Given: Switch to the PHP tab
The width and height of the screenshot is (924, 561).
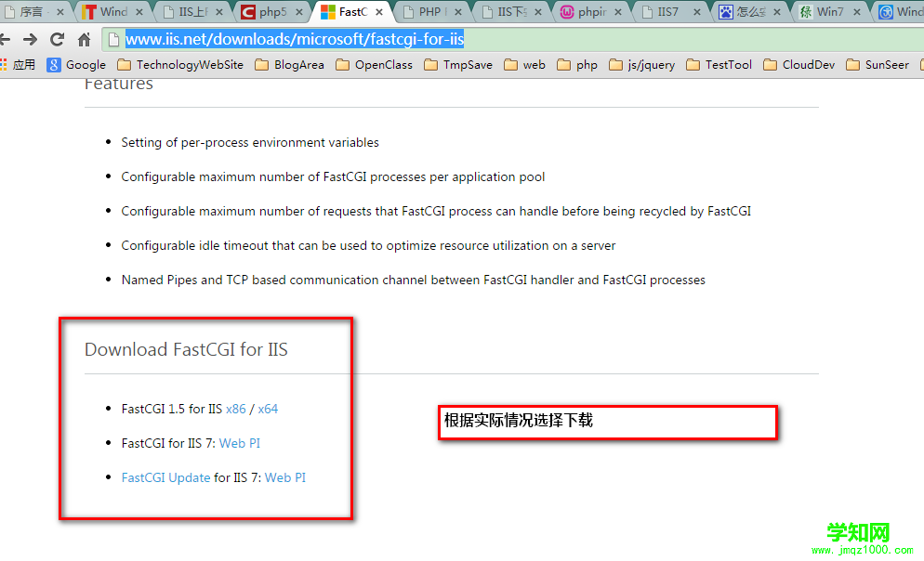Looking at the screenshot, I should click(432, 12).
